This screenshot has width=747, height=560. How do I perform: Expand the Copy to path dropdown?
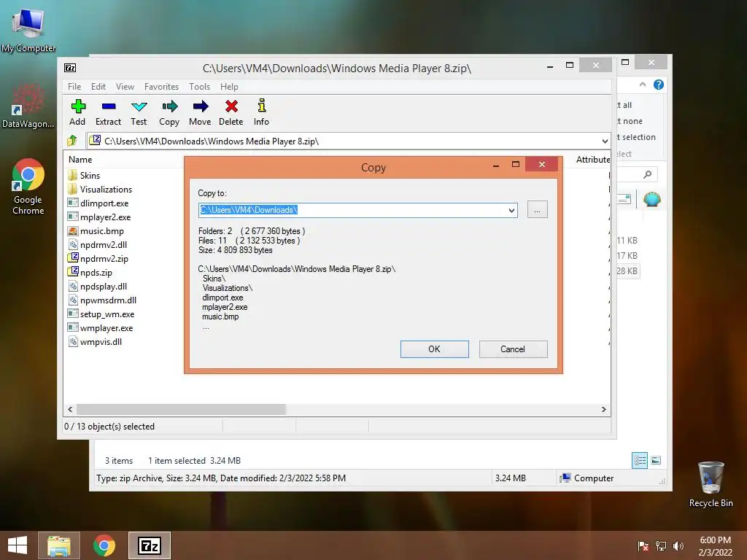click(x=511, y=210)
